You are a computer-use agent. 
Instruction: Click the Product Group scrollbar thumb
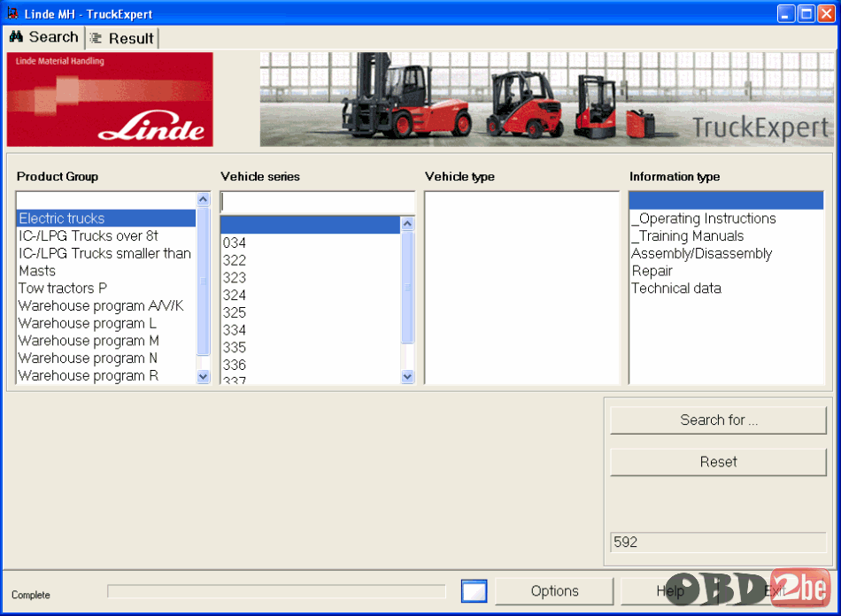204,281
